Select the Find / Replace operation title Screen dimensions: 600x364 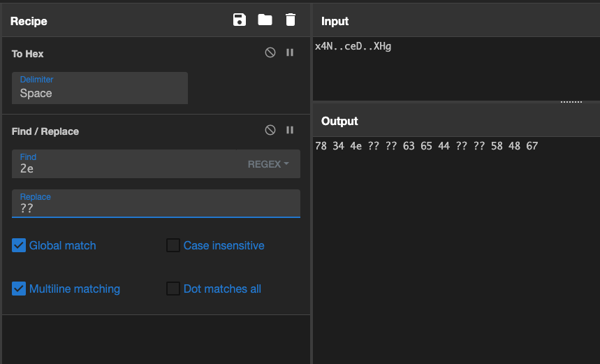45,131
